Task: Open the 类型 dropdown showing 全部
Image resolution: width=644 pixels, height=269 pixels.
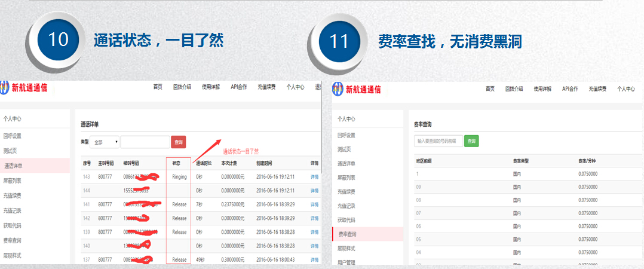Action: click(105, 142)
